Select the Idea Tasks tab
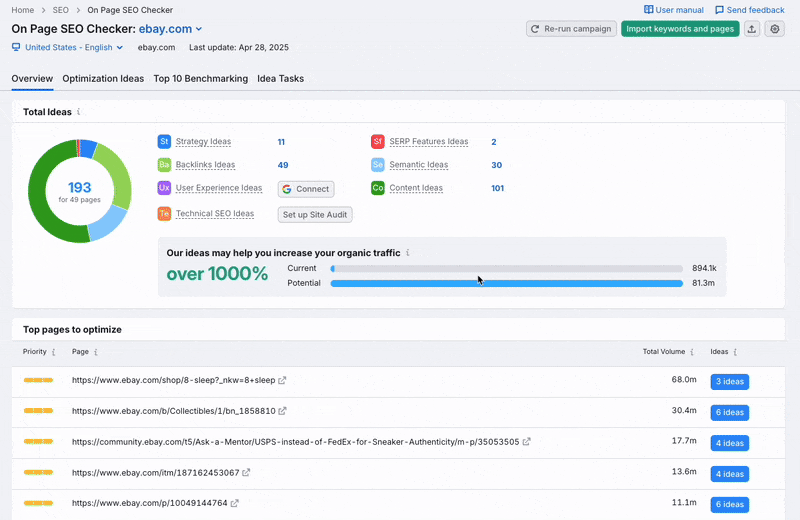This screenshot has width=800, height=520. [x=280, y=78]
